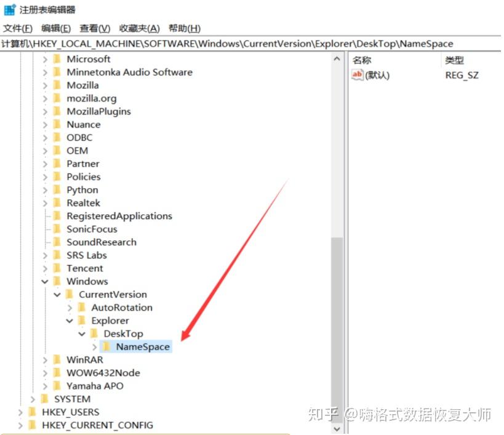Expand the MozillaPlugins key

45,112
